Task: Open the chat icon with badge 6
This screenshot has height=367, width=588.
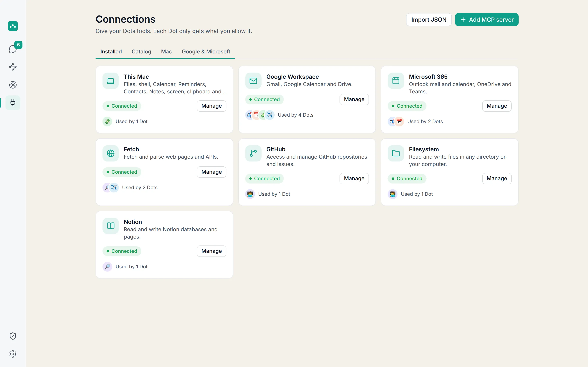Action: click(13, 49)
